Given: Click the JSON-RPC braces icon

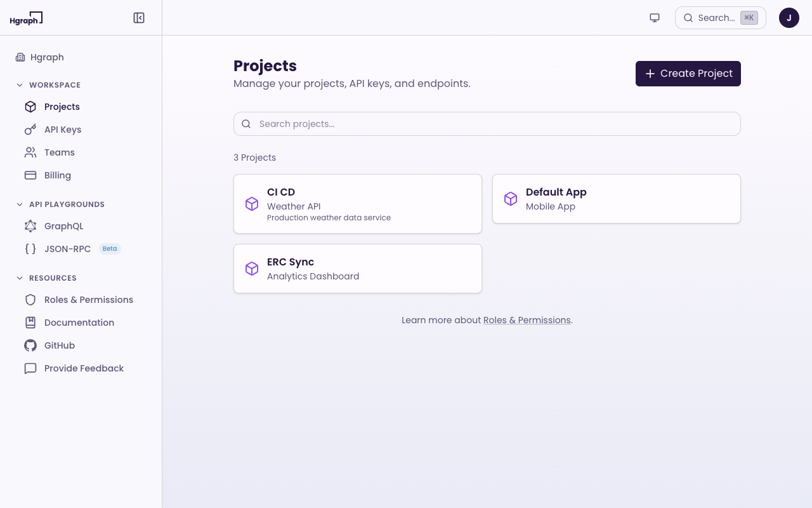Looking at the screenshot, I should 30,249.
